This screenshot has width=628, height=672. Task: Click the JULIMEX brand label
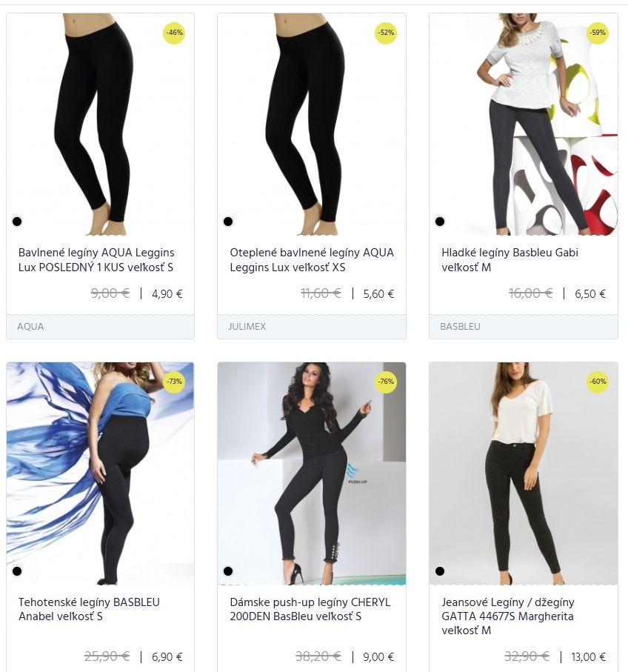(247, 327)
